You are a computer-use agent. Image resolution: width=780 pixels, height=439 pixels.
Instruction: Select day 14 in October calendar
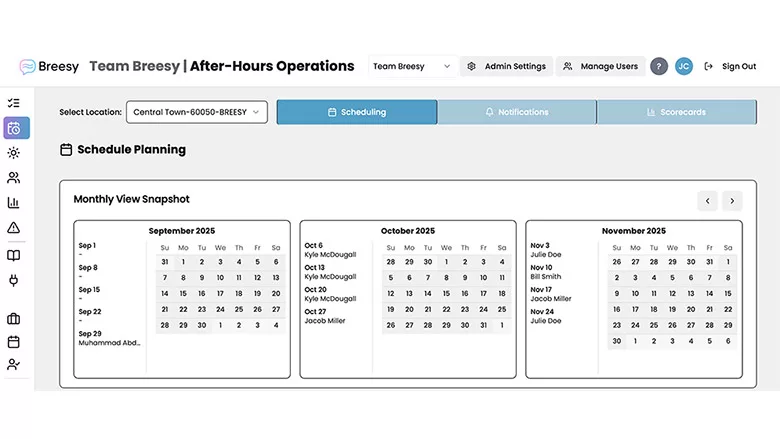pos(427,293)
